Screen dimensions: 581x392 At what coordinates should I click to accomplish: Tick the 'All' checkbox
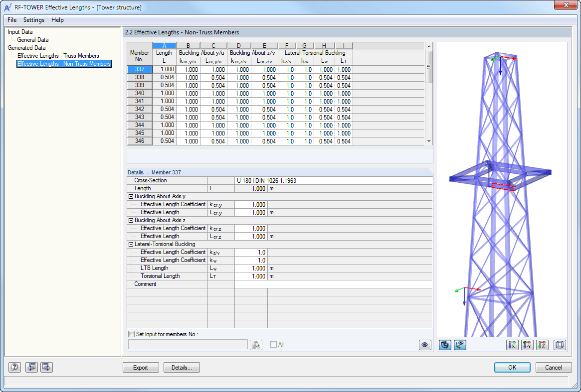pos(273,345)
